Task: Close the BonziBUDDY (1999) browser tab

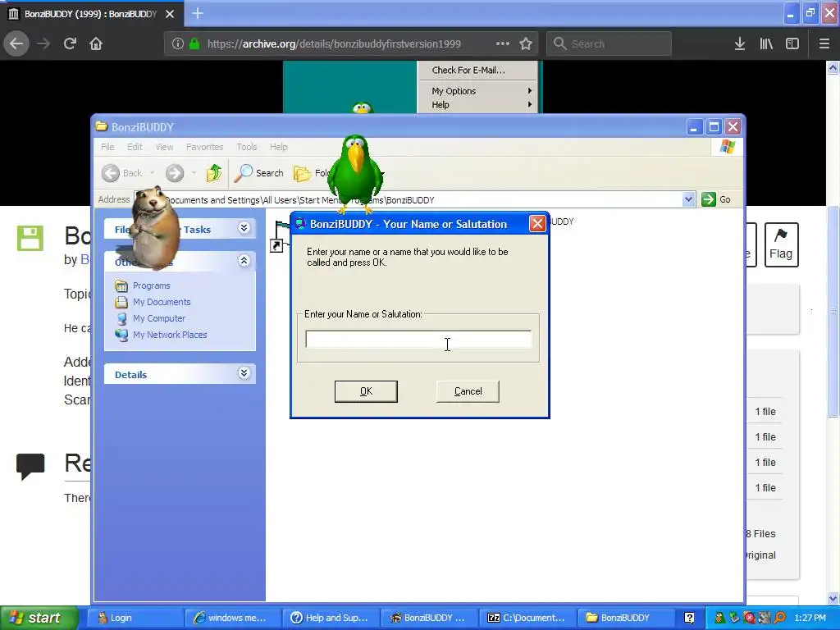Action: (x=170, y=13)
